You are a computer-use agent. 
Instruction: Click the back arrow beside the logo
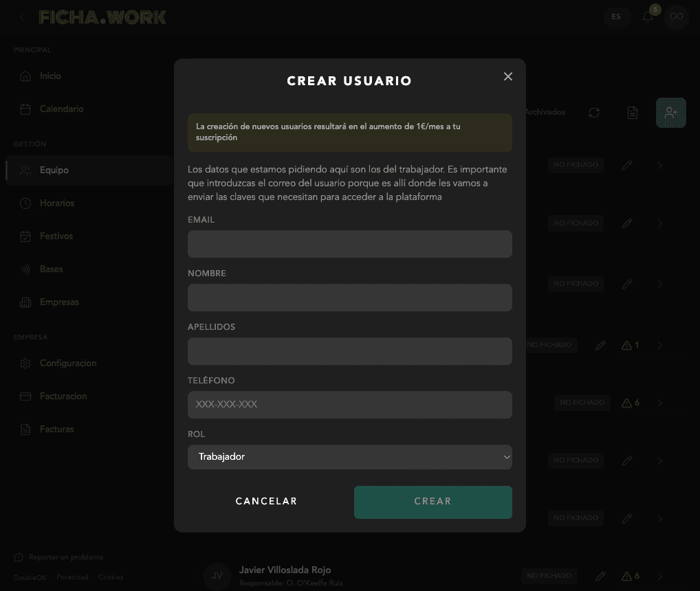tap(22, 17)
